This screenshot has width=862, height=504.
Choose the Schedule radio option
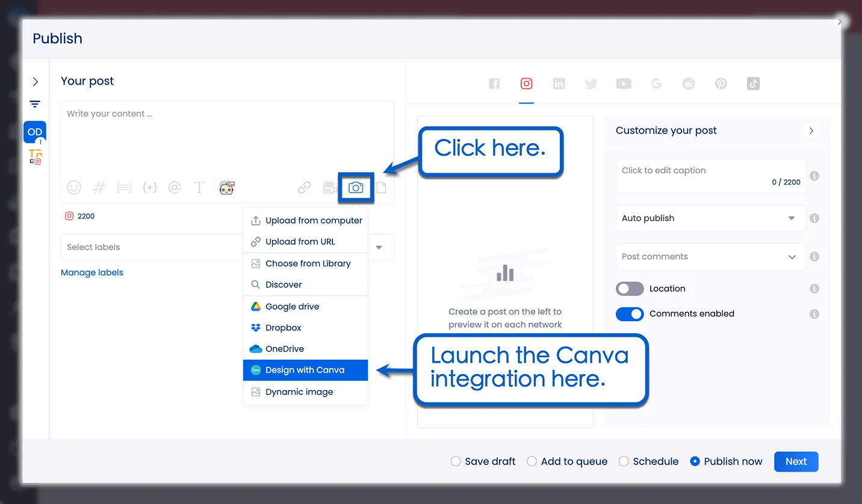(624, 461)
